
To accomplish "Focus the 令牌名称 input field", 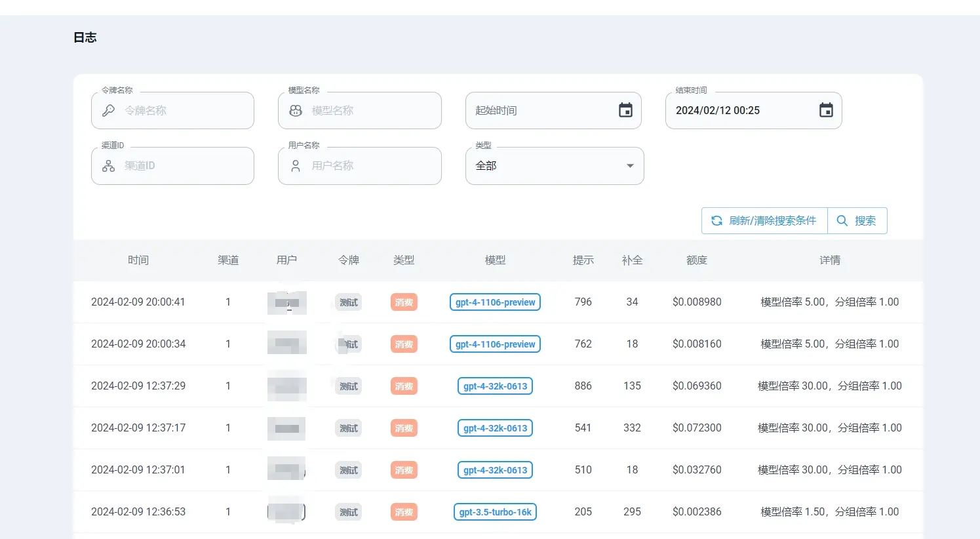I will 172,110.
